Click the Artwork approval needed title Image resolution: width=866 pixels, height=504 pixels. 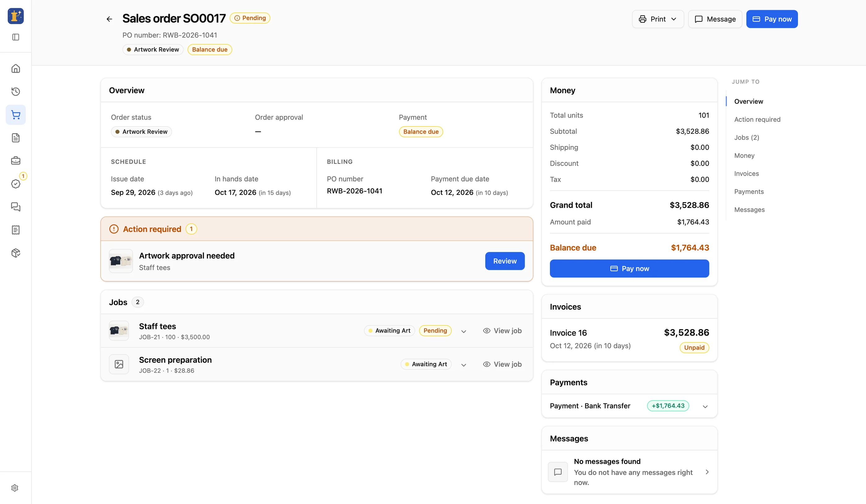(x=186, y=256)
